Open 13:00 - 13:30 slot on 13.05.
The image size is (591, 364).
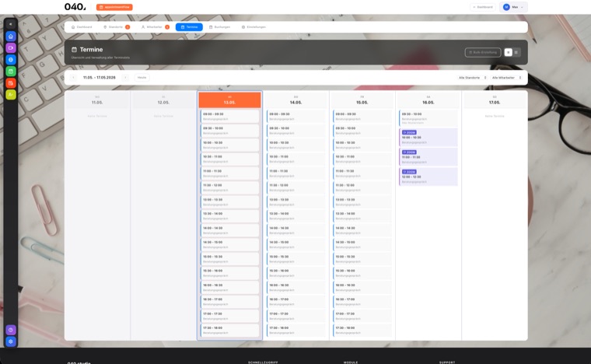[229, 202]
